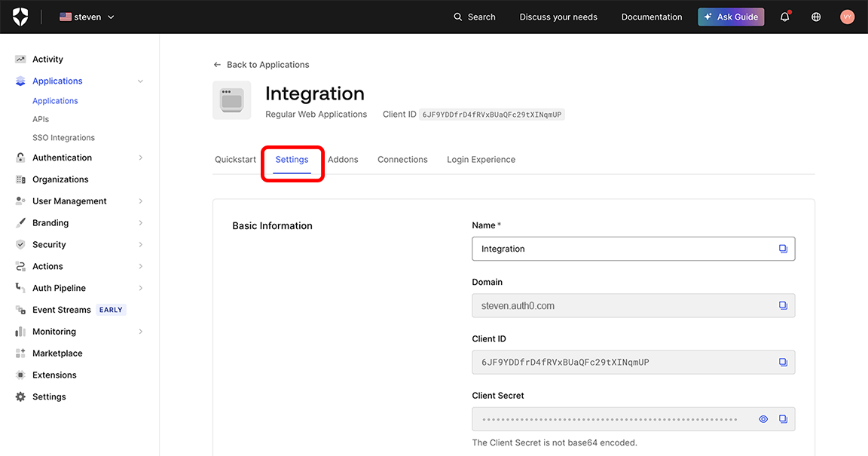
Task: Click the Search magnifier in the top bar
Action: point(457,17)
